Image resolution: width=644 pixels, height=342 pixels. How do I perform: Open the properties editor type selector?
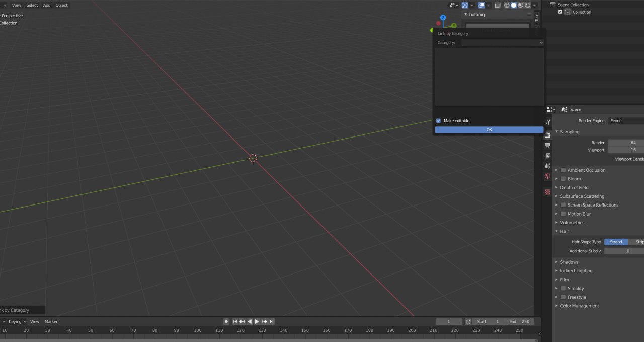551,109
